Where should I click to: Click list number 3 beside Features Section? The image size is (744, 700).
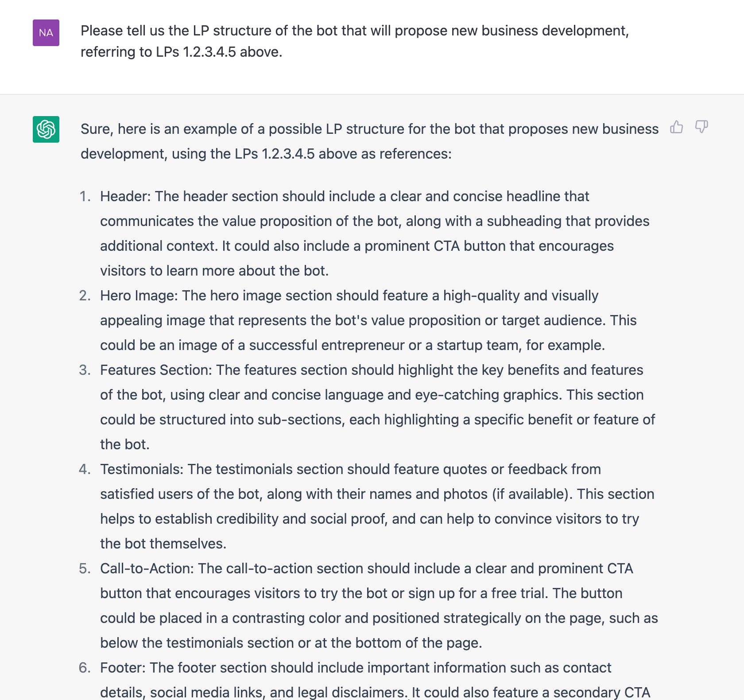pyautogui.click(x=85, y=370)
